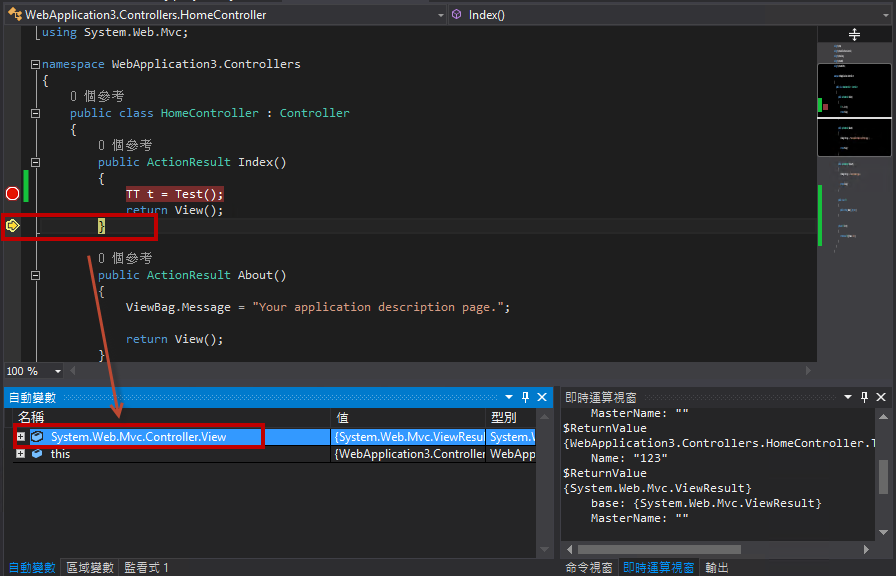Expand the 'this' variable row
This screenshot has height=576, width=896.
tap(21, 454)
